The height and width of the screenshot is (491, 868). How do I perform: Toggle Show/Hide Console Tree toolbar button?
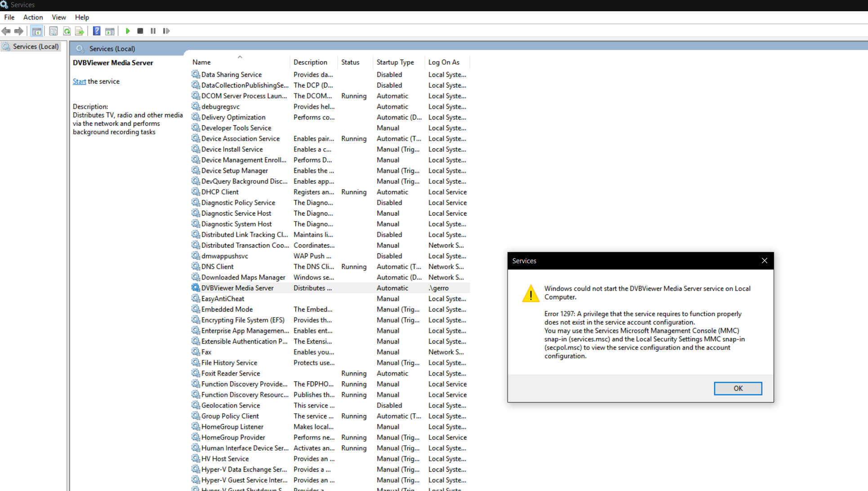(x=37, y=31)
